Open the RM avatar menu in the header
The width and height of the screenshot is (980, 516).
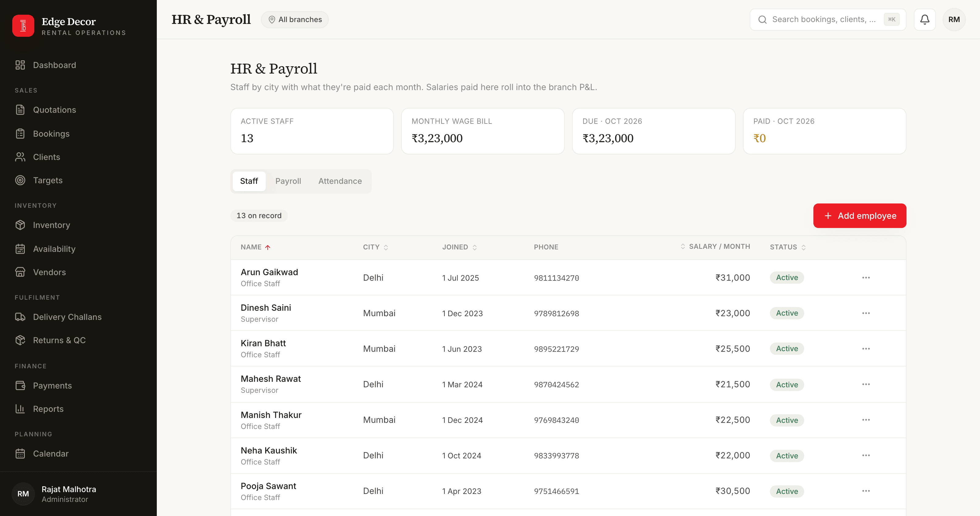point(954,19)
